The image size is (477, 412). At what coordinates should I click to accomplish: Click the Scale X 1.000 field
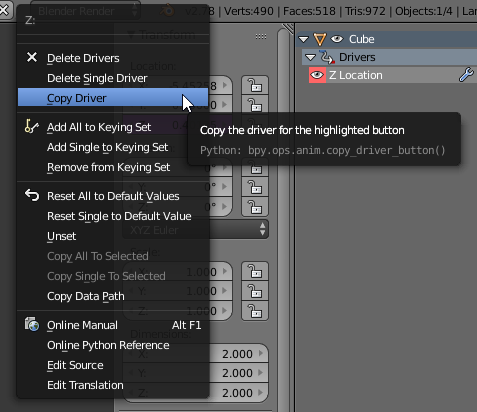pyautogui.click(x=177, y=272)
